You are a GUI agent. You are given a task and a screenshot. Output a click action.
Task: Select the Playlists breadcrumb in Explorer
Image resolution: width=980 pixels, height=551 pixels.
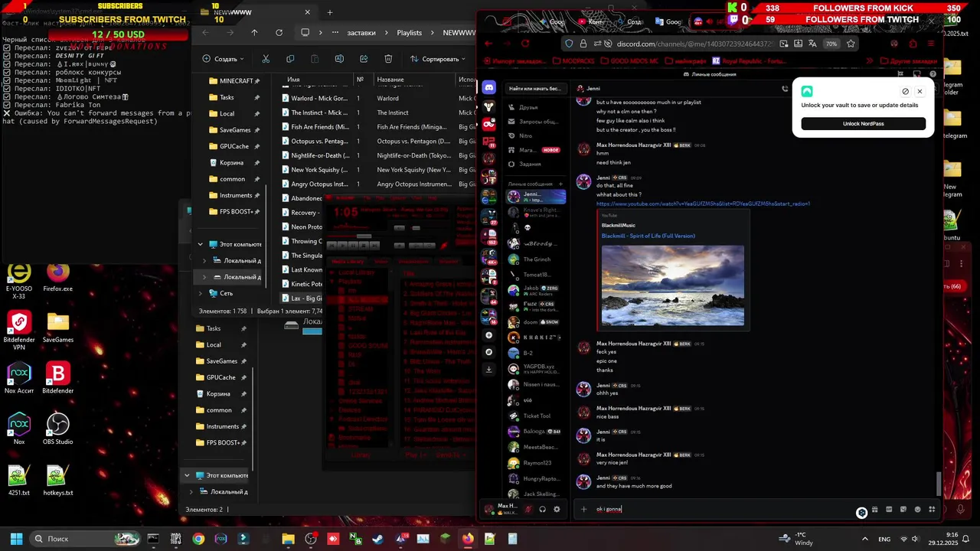click(x=410, y=33)
